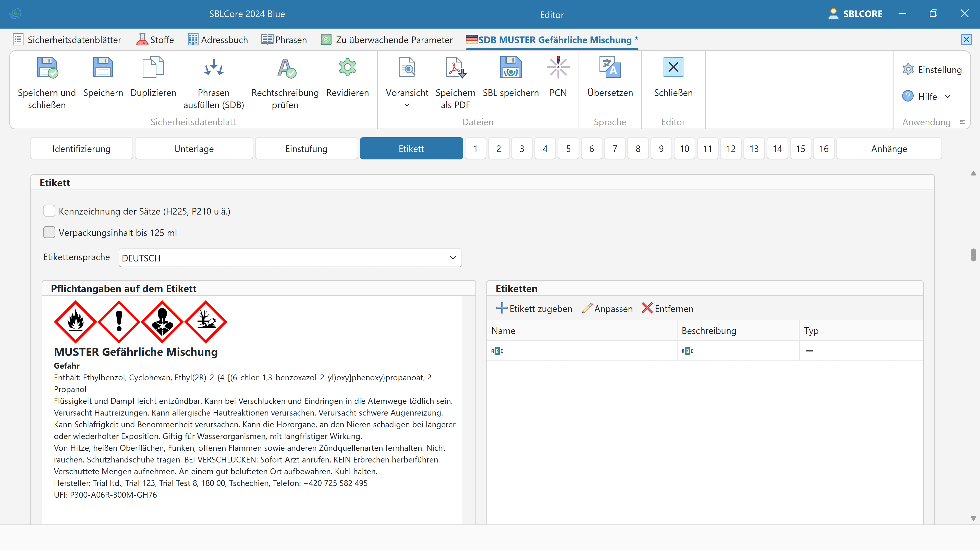Click the Duplizieren icon
The width and height of the screenshot is (980, 551).
(x=153, y=68)
